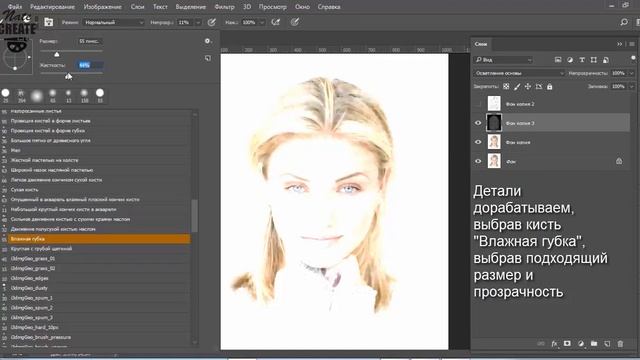Open Изображение menu
Image resolution: width=640 pixels, height=360 pixels.
click(102, 7)
